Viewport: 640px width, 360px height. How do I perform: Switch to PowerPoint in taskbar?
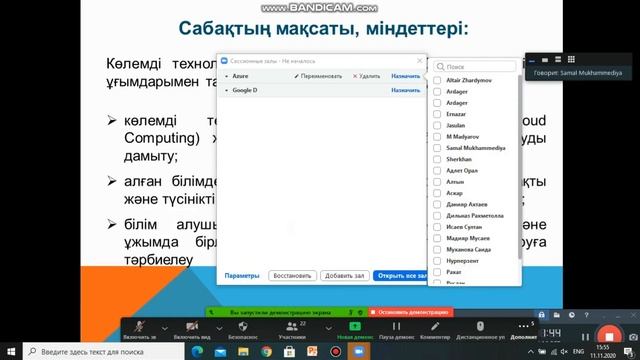313,351
